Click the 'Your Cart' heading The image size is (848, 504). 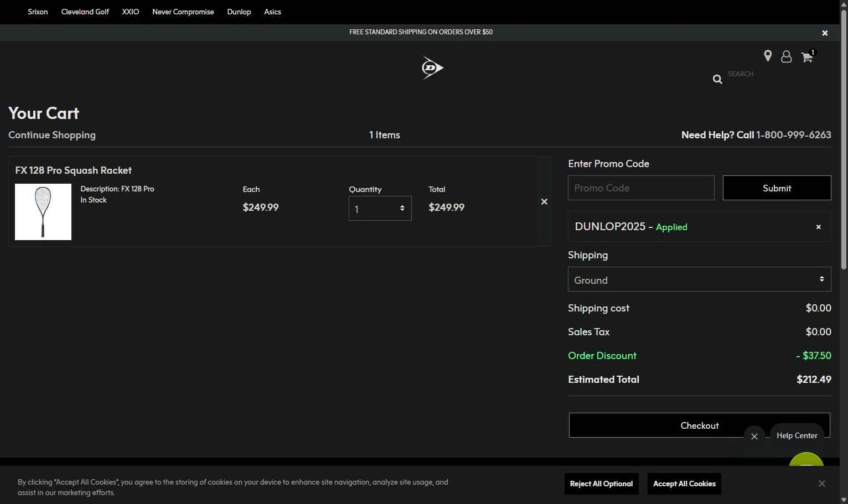click(x=44, y=113)
